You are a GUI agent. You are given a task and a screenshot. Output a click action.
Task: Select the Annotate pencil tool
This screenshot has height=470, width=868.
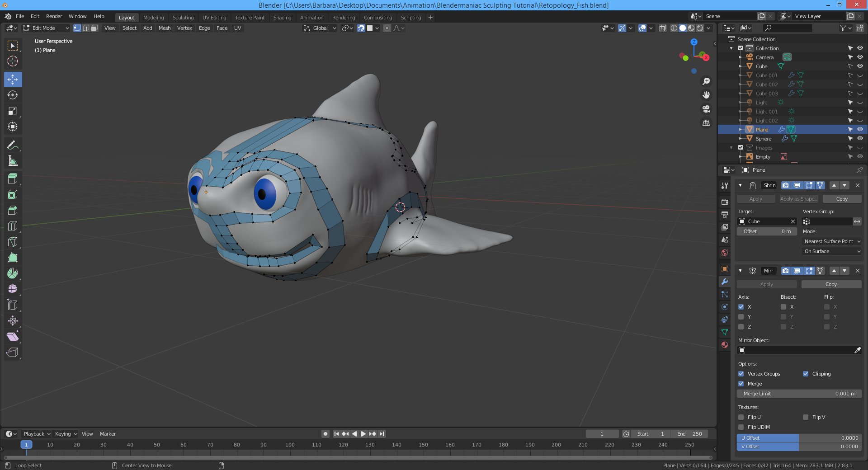pyautogui.click(x=13, y=145)
